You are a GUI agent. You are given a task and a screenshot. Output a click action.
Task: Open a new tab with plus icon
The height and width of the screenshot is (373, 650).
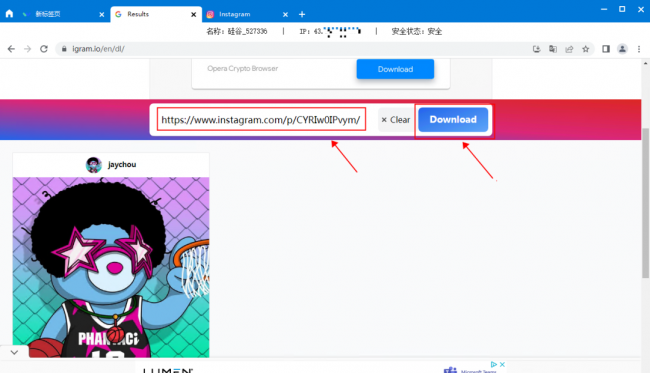click(x=302, y=15)
